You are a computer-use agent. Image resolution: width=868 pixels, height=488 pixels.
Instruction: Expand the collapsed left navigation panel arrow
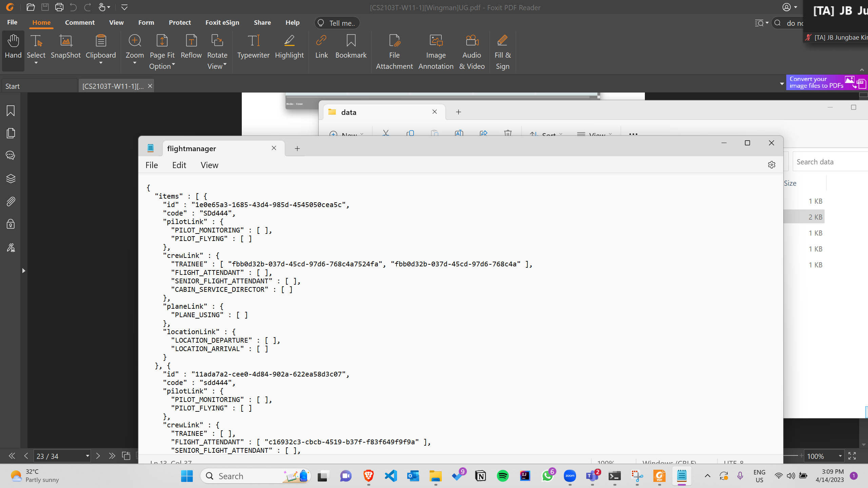click(23, 270)
